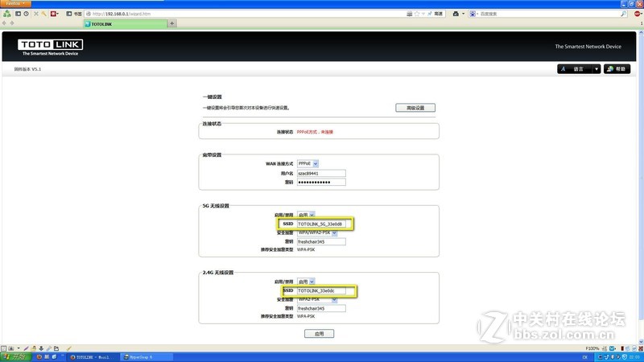Open the Baidu search engine selector icon

pos(473,14)
